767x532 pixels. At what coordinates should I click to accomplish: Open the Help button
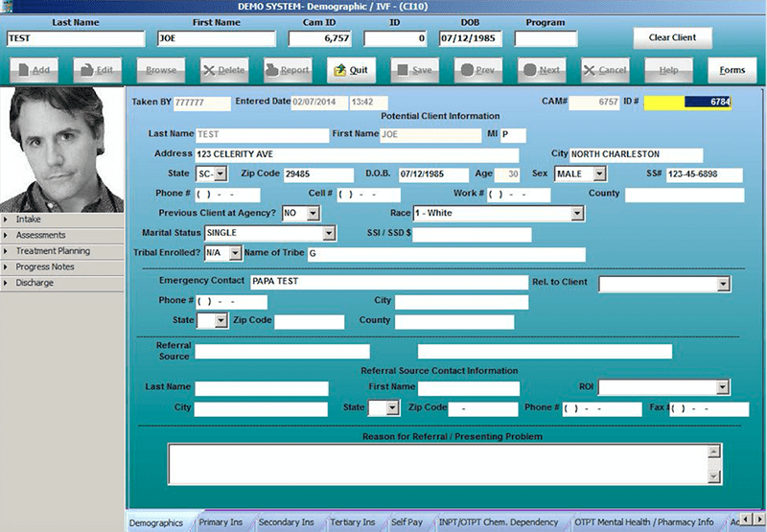[668, 70]
